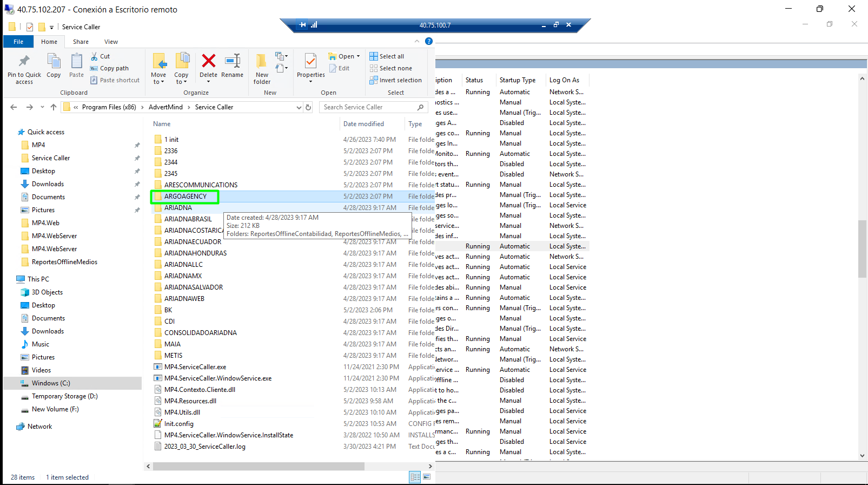Select Quick access in navigation pane
Screen dimensions: 868x485
[46, 132]
